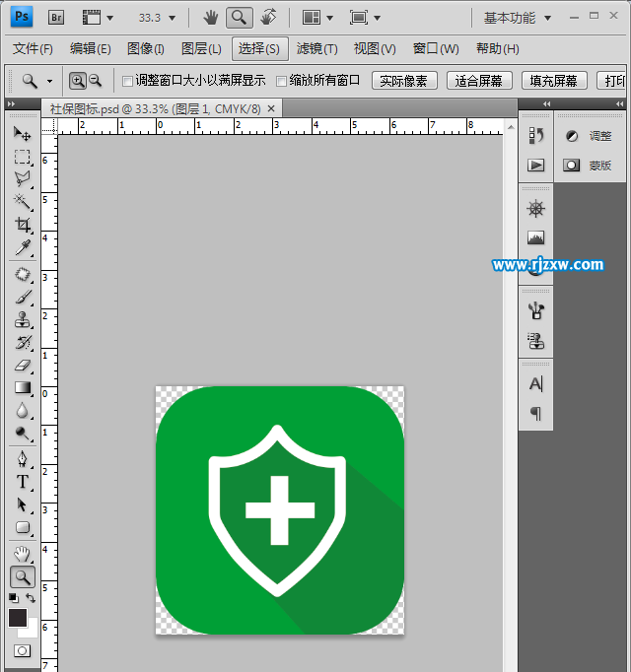Close the 社保图标.psd document tab
Viewport: 631px width, 672px height.
coord(271,108)
